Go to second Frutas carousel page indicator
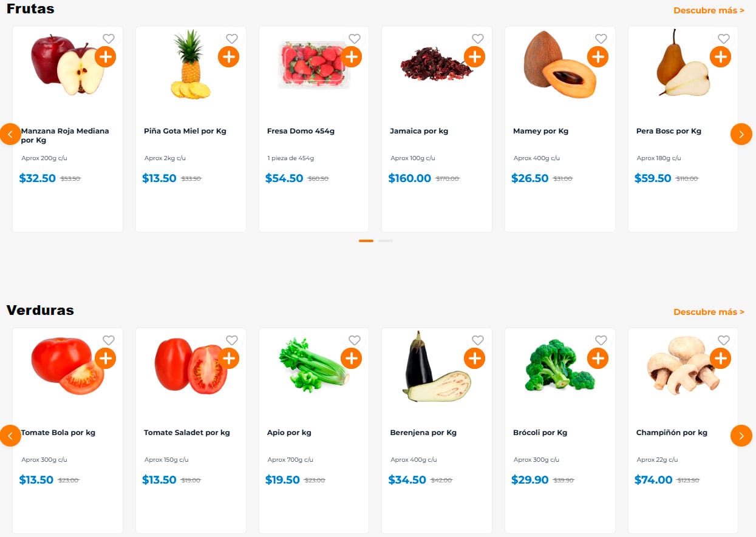756x537 pixels. pos(386,241)
